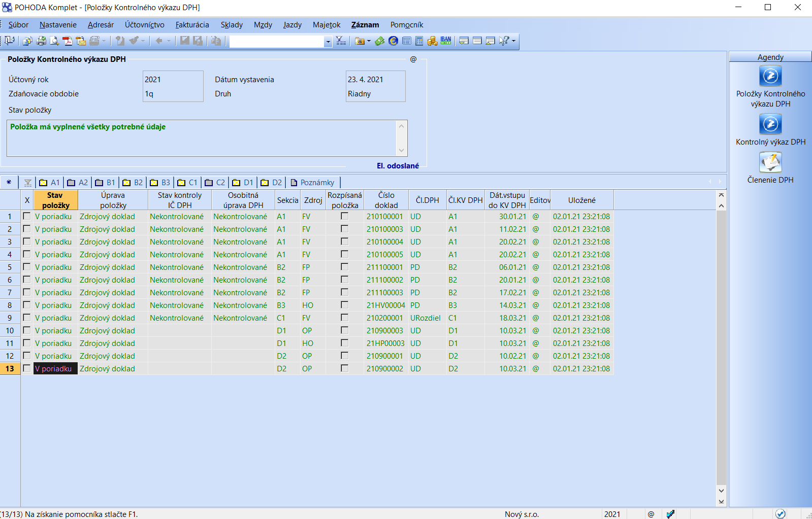Toggle Rozpísaná položka checkbox for document 210900002
This screenshot has height=519, width=812.
pos(345,368)
